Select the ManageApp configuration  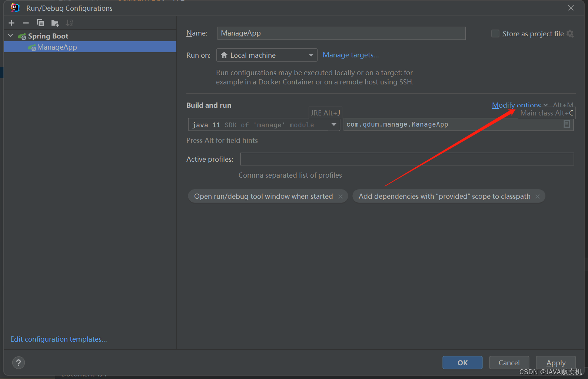click(90, 47)
